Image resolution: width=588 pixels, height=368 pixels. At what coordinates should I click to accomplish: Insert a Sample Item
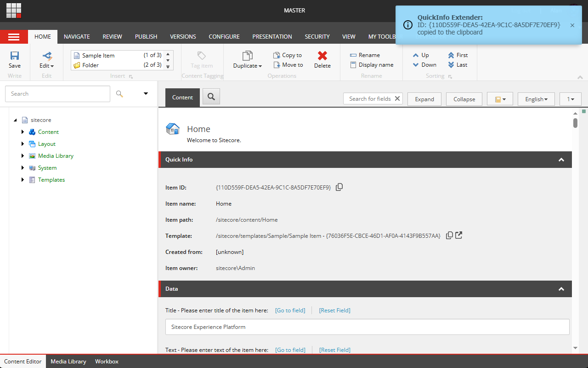coord(118,55)
